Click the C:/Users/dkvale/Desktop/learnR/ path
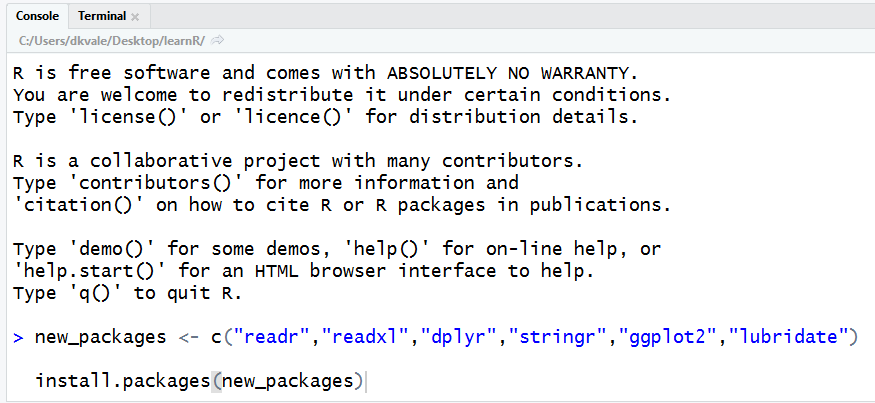Screen dimensions: 875x403 tap(112, 40)
